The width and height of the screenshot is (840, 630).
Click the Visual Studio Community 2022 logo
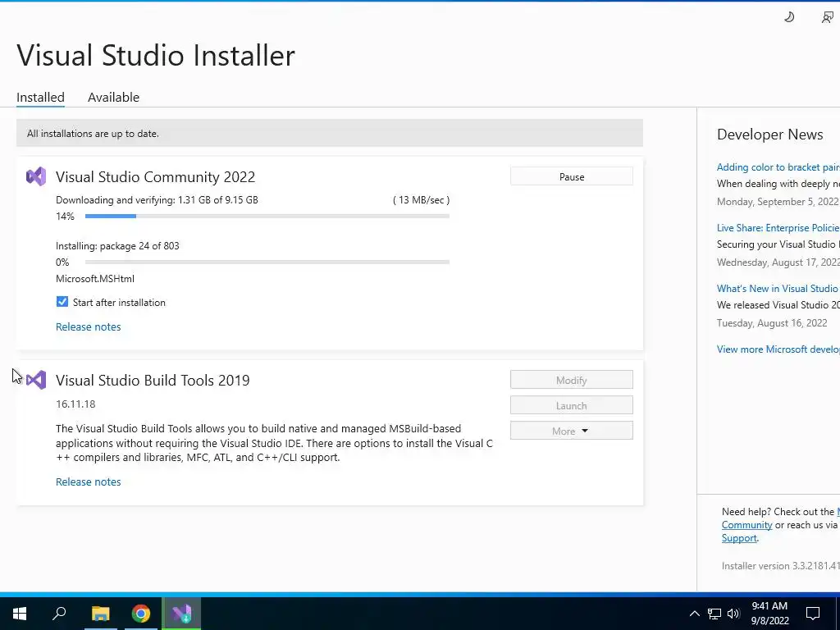36,176
